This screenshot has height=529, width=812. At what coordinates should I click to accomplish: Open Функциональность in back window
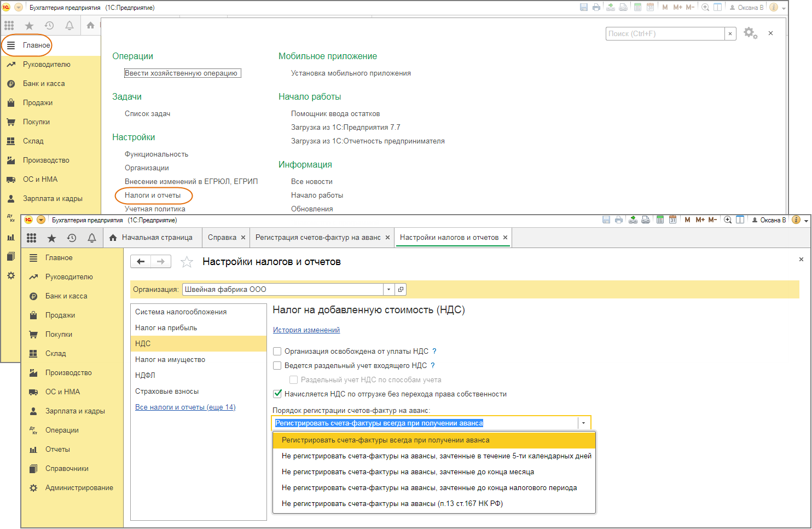click(x=156, y=154)
